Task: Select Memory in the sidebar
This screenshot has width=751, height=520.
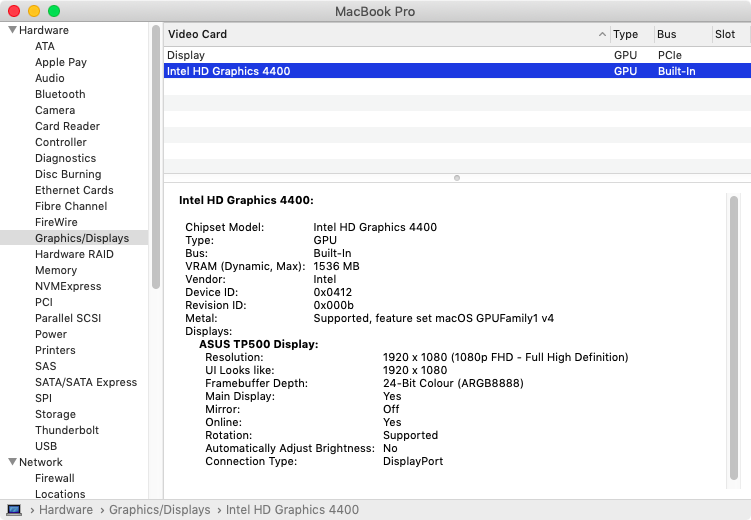Action: [56, 271]
